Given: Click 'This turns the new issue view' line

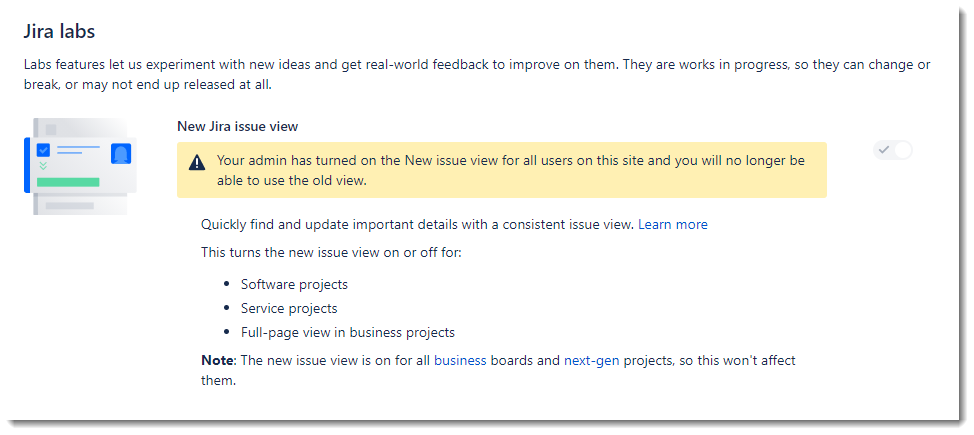Looking at the screenshot, I should (x=331, y=254).
